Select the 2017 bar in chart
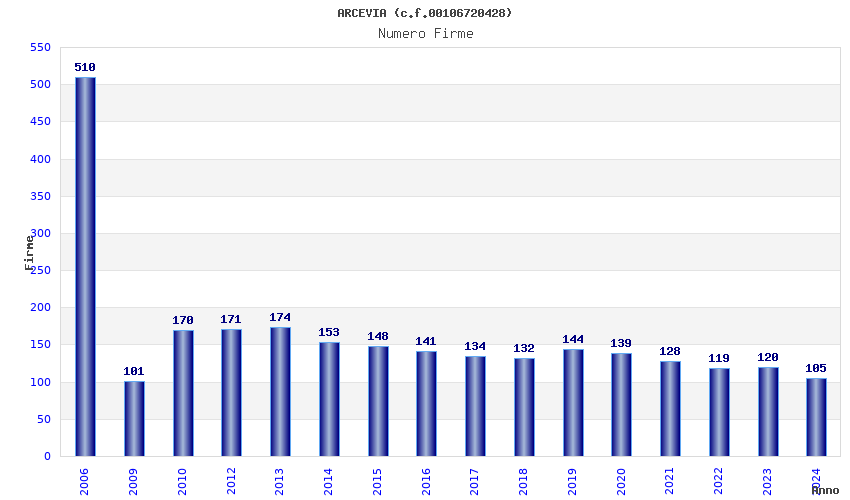850x500 pixels. tap(475, 406)
